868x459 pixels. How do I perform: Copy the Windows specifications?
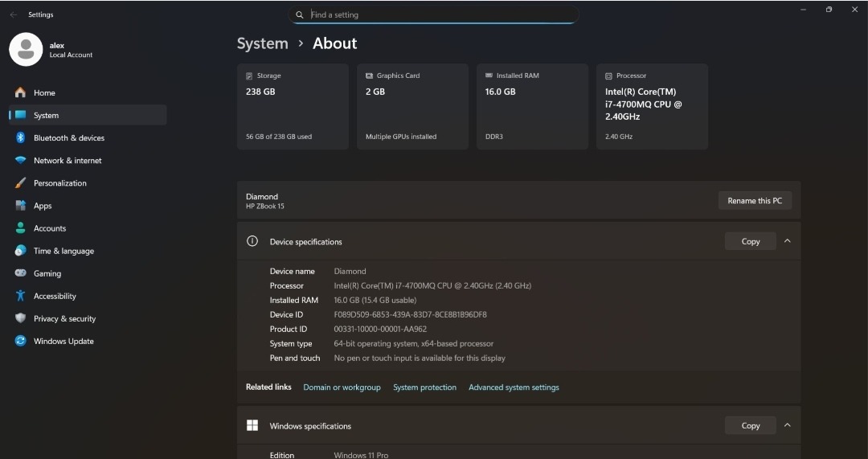tap(750, 425)
